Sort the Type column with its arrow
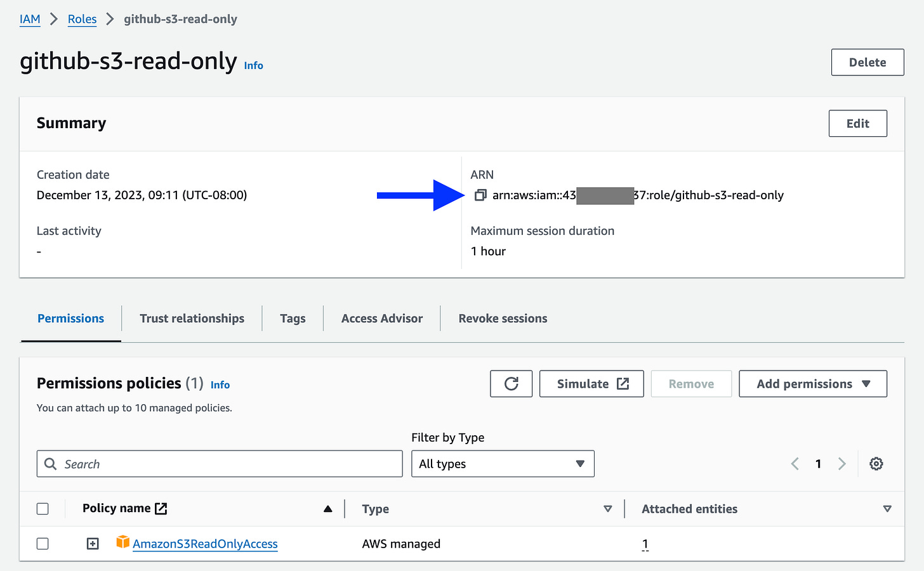Image resolution: width=924 pixels, height=571 pixels. tap(607, 509)
